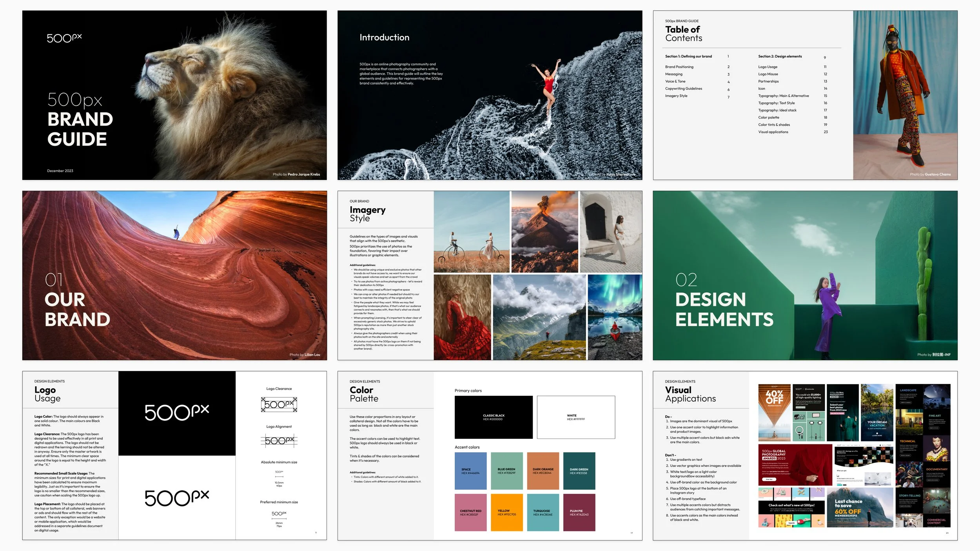Choose the Plum Pie accent swatch

(x=579, y=512)
